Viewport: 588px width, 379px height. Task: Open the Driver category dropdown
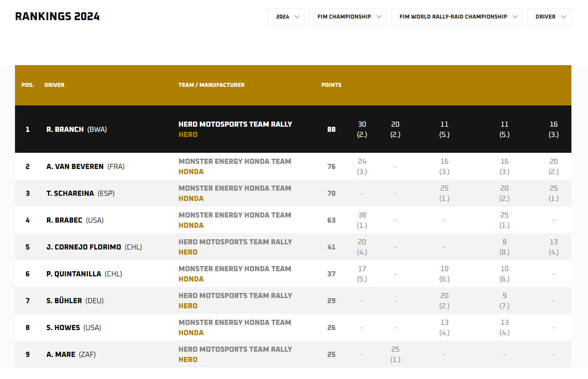click(x=549, y=17)
